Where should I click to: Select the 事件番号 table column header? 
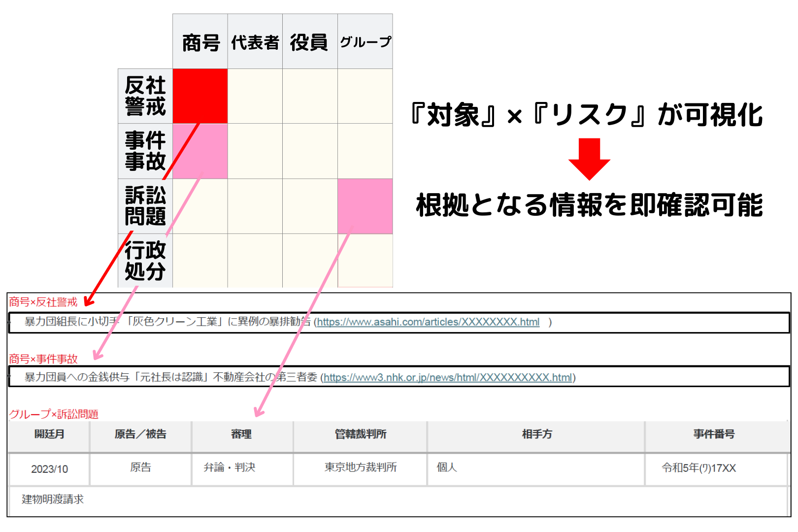714,434
